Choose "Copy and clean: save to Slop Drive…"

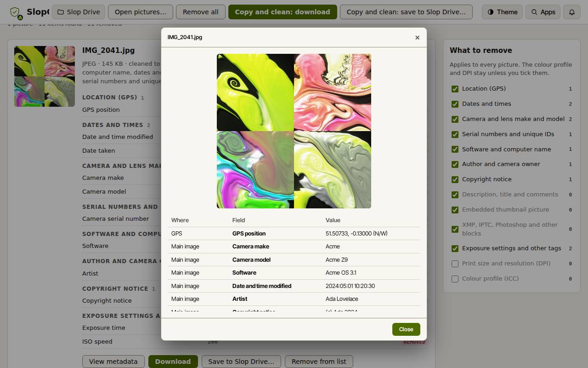[406, 12]
